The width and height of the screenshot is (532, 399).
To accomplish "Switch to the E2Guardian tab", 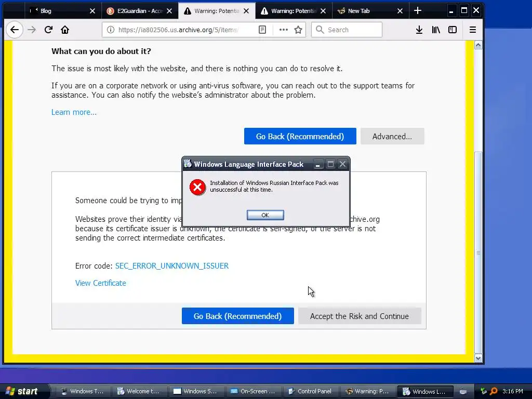I will click(x=139, y=11).
